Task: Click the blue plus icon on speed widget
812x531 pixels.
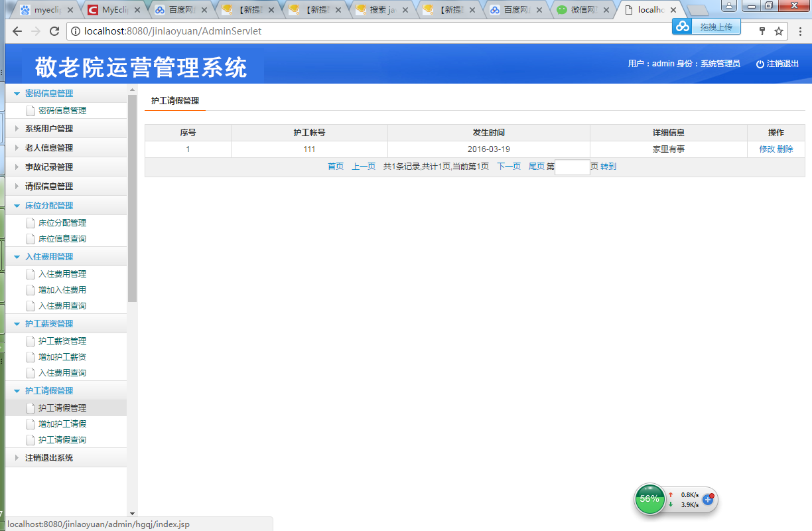Action: [x=708, y=499]
